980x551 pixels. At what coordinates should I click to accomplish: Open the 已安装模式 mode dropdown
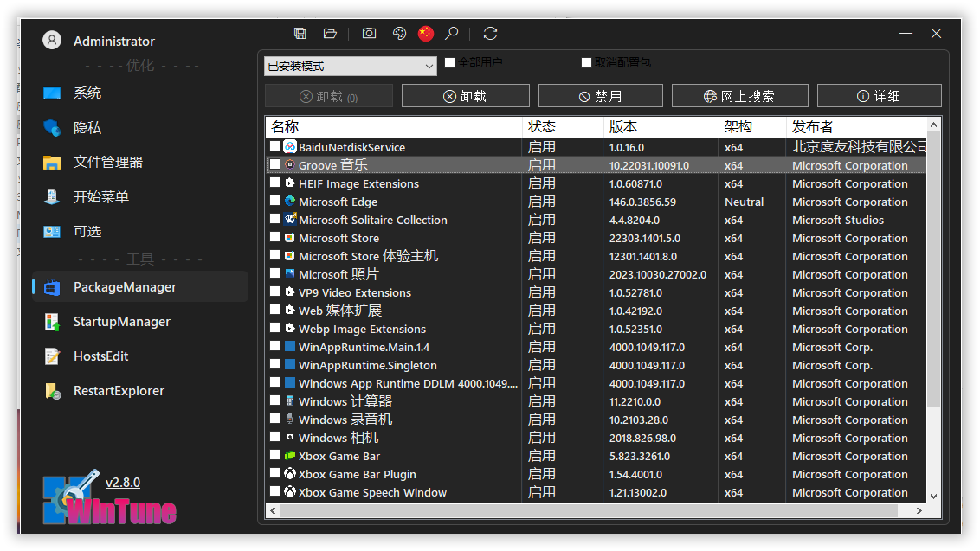351,66
